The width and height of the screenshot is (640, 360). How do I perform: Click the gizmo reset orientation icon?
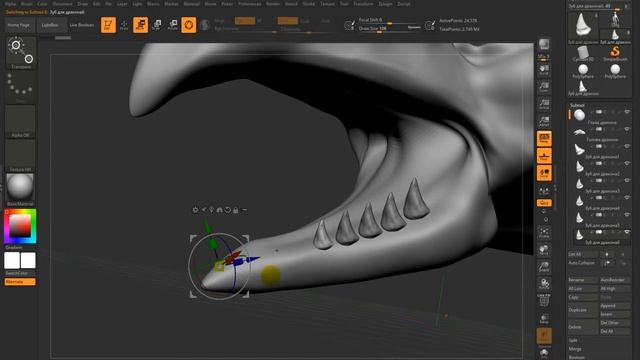(x=228, y=210)
